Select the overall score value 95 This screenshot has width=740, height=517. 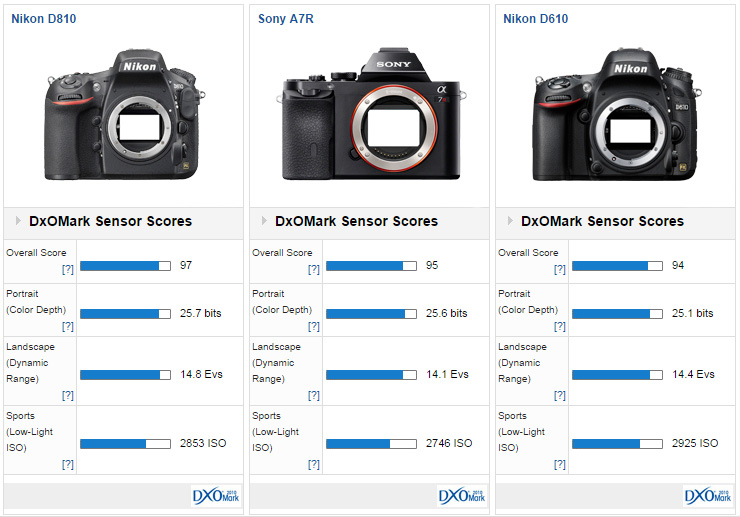pos(432,265)
